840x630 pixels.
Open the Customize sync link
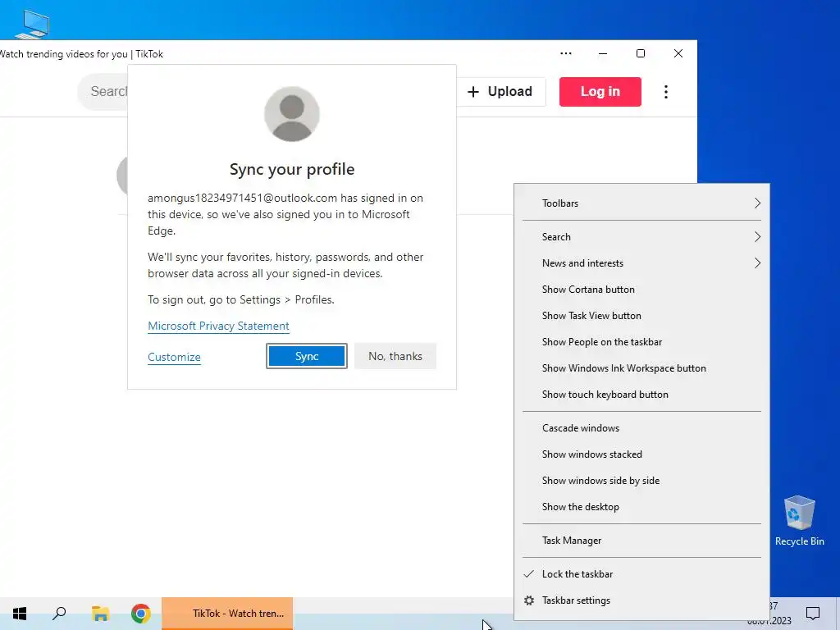pyautogui.click(x=174, y=358)
